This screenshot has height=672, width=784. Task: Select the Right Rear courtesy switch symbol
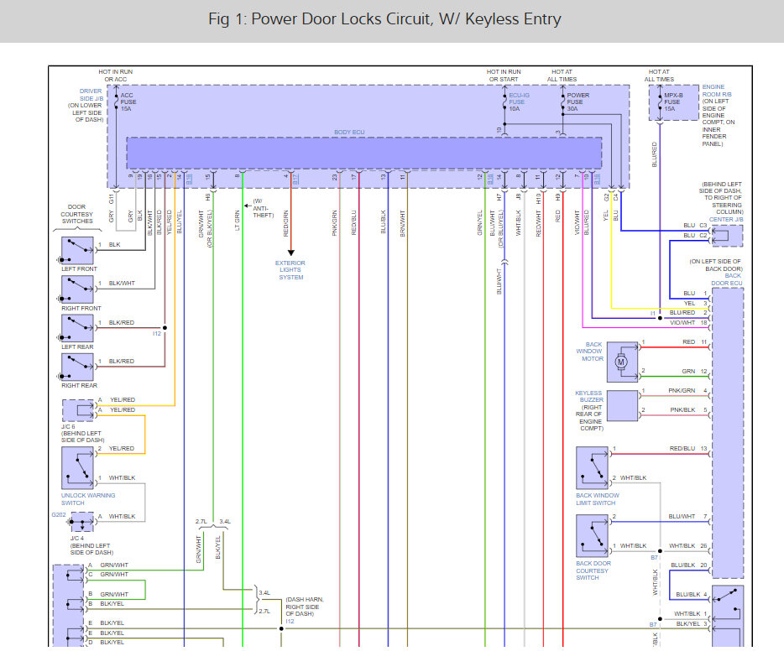pos(77,367)
